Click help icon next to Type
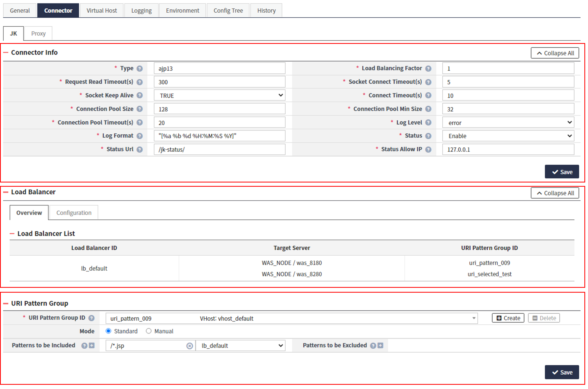This screenshot has width=588, height=389. pyautogui.click(x=140, y=69)
